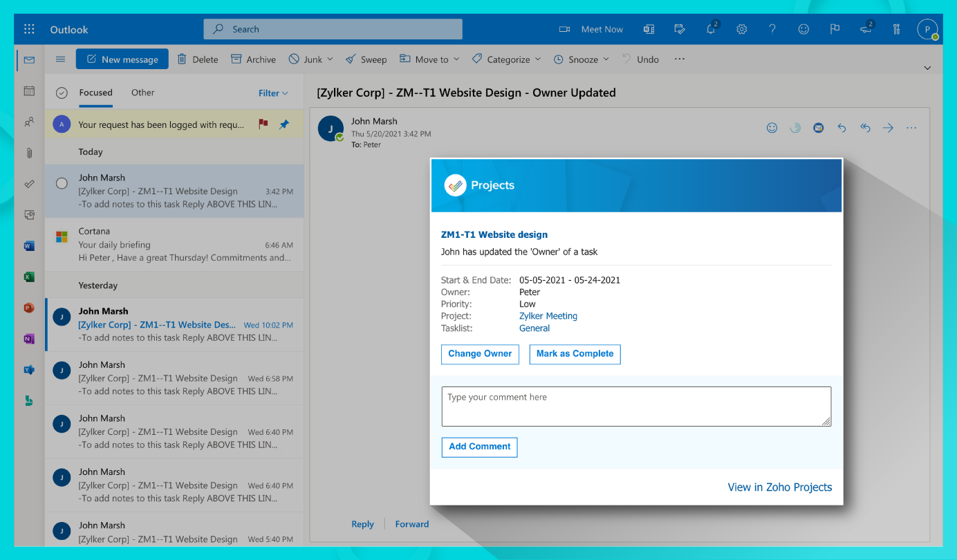Click the Meet Now button

pos(591,29)
